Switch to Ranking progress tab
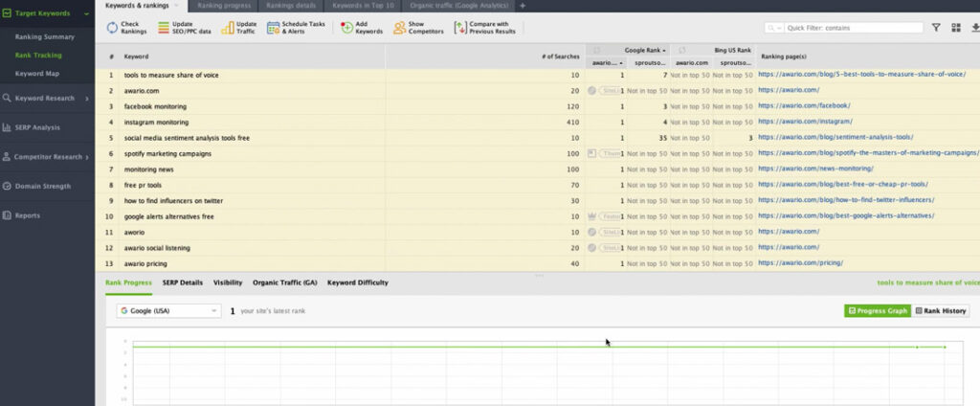Screen dimensions: 980x406 coord(223,6)
